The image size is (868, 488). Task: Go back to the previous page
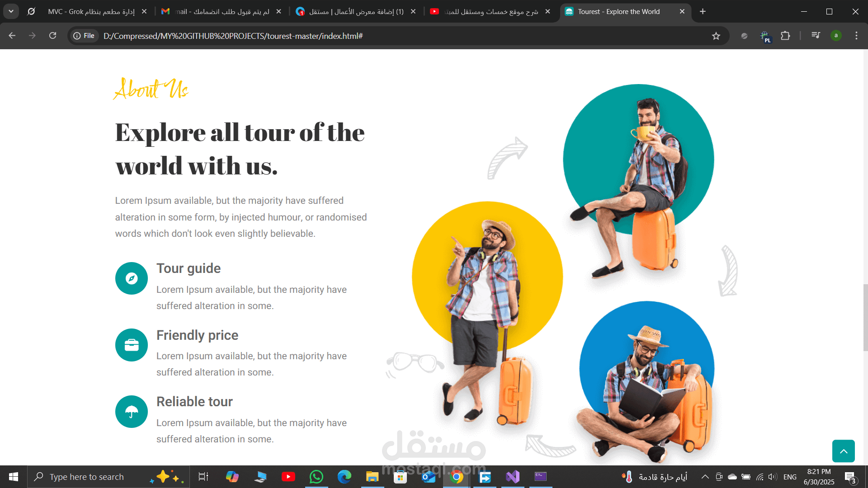pyautogui.click(x=12, y=36)
